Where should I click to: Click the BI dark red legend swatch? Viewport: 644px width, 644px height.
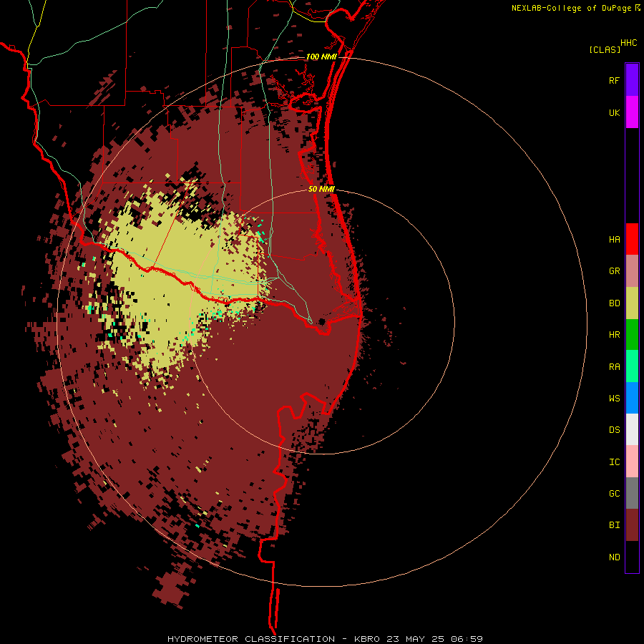pyautogui.click(x=632, y=525)
